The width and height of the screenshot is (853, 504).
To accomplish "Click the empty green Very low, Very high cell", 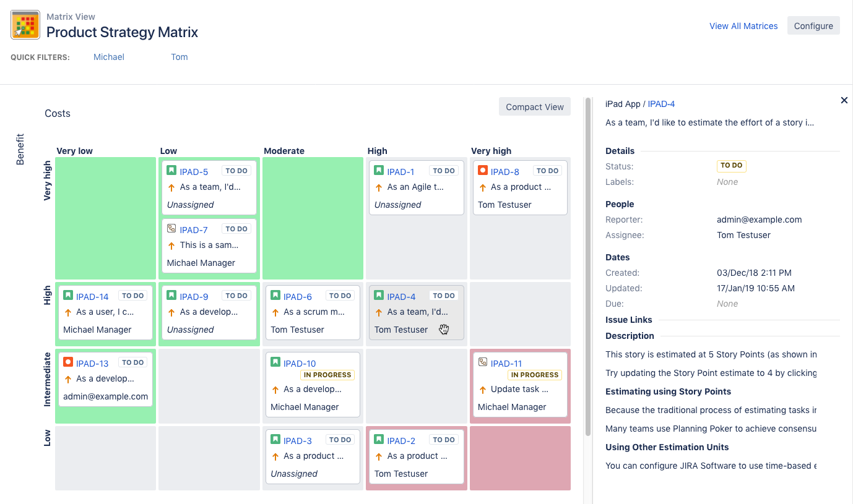I will pos(105,218).
